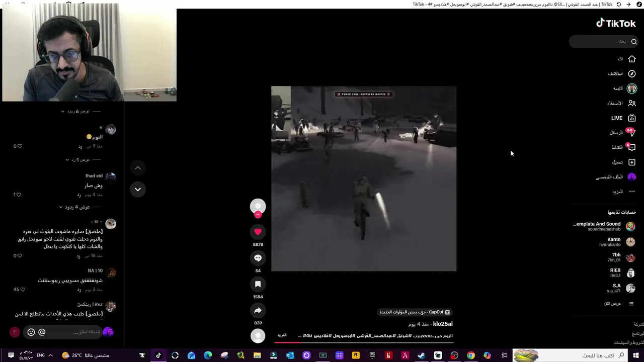This screenshot has width=644, height=362.
Task: Like the ~M~ user's comment
Action: pyautogui.click(x=19, y=256)
